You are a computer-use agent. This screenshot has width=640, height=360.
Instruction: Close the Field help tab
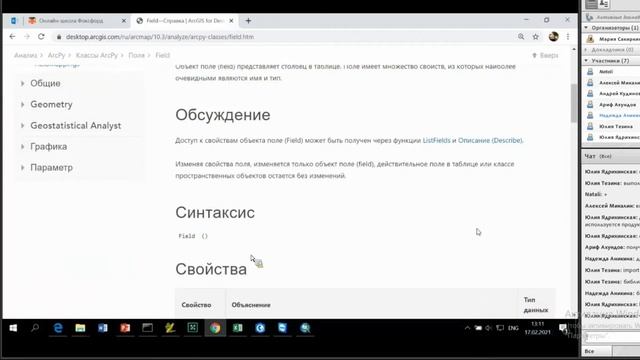231,20
